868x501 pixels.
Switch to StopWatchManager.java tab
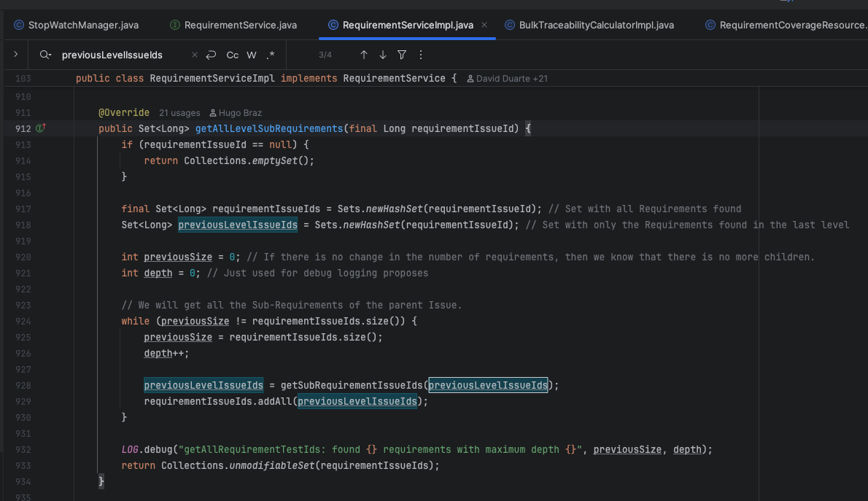coord(82,25)
